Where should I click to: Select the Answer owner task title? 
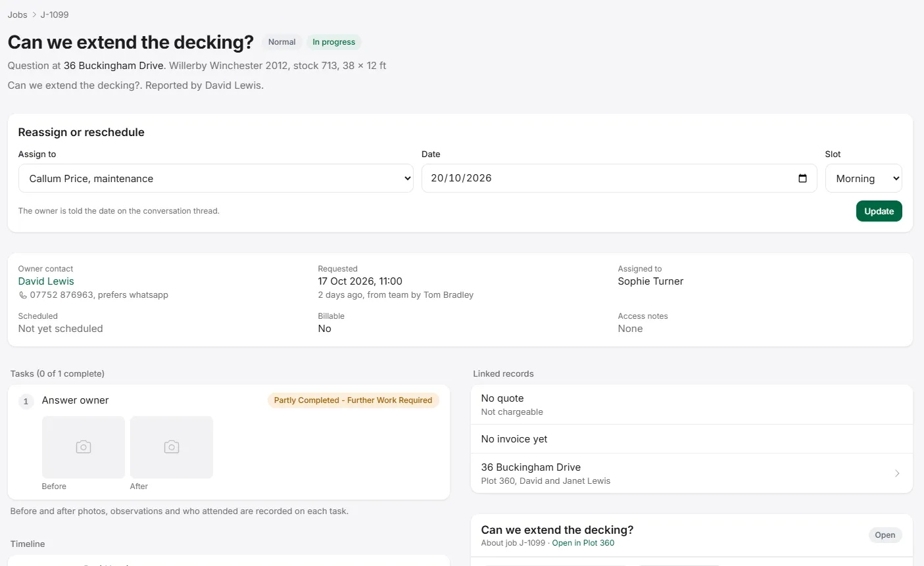76,400
